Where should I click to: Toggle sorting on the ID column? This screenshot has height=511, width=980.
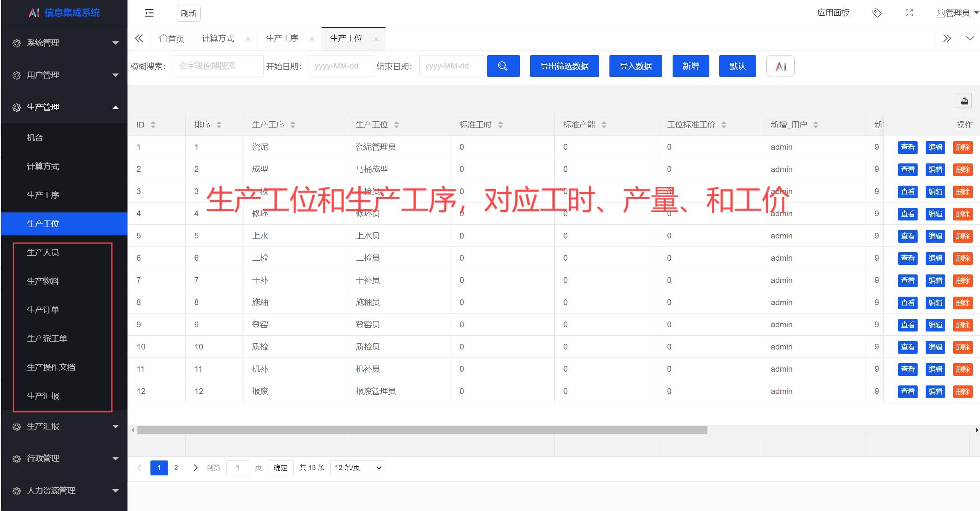pyautogui.click(x=153, y=124)
